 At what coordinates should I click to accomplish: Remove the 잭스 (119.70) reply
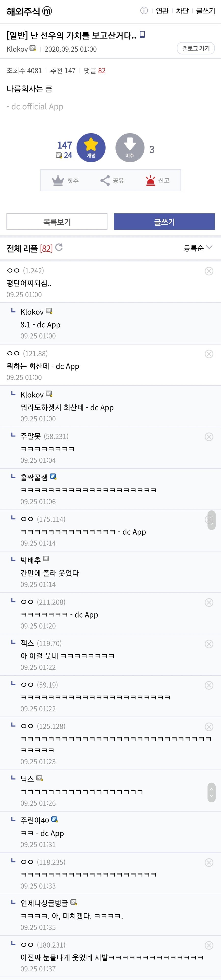[x=209, y=644]
